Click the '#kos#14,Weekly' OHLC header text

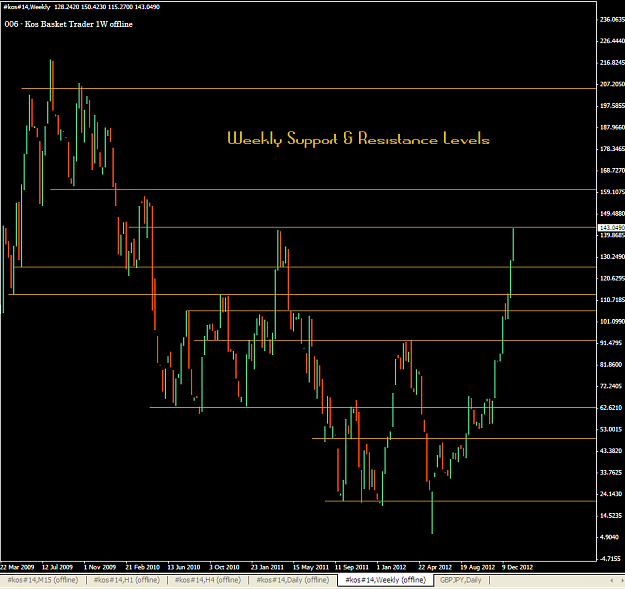pyautogui.click(x=82, y=7)
